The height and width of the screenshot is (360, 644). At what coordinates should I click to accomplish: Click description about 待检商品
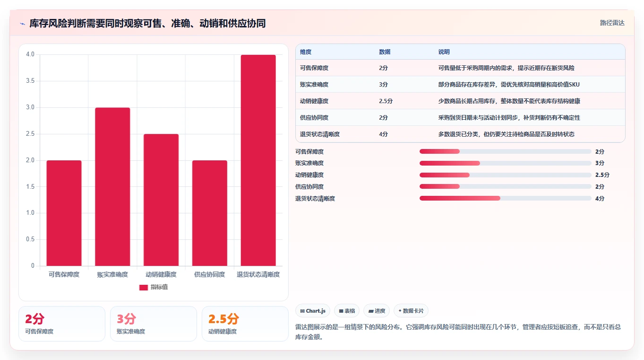pos(507,134)
